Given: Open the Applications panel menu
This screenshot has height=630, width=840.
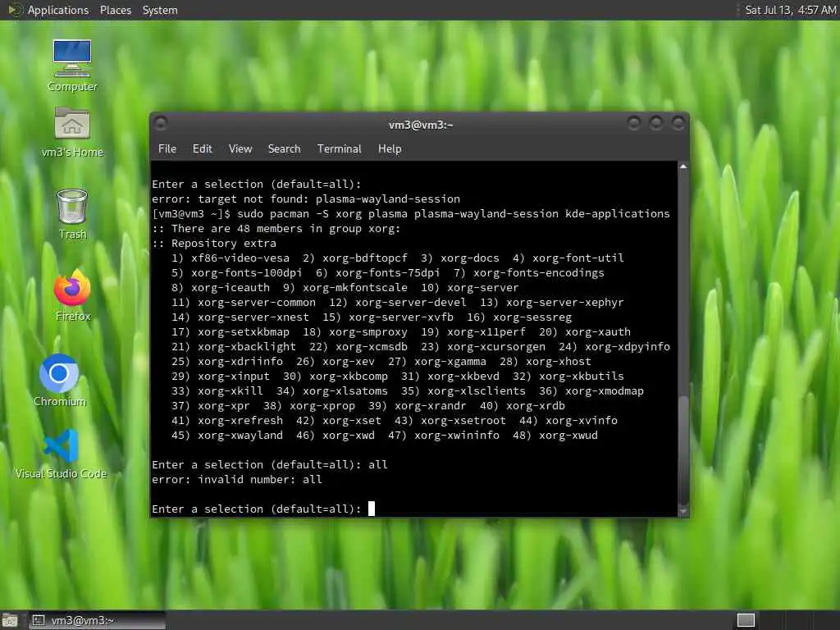Looking at the screenshot, I should pos(58,10).
